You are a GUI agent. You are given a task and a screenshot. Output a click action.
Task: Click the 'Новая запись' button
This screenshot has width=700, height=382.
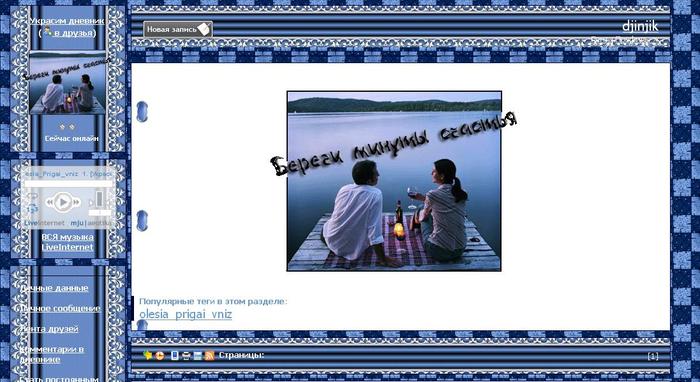coord(178,29)
